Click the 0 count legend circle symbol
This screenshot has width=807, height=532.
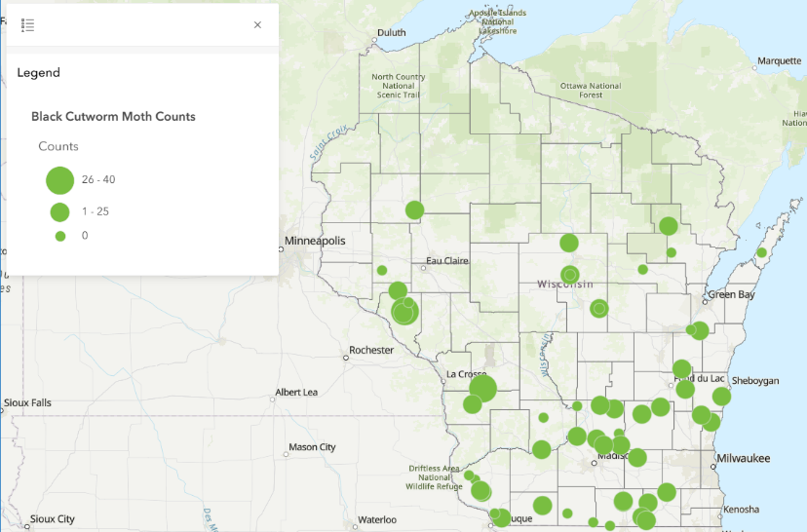click(x=60, y=236)
